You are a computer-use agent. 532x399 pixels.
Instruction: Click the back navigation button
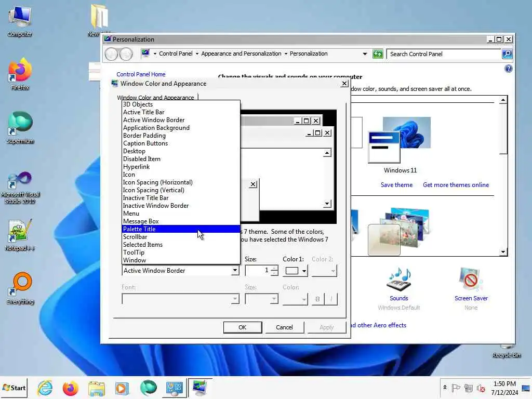click(x=111, y=54)
